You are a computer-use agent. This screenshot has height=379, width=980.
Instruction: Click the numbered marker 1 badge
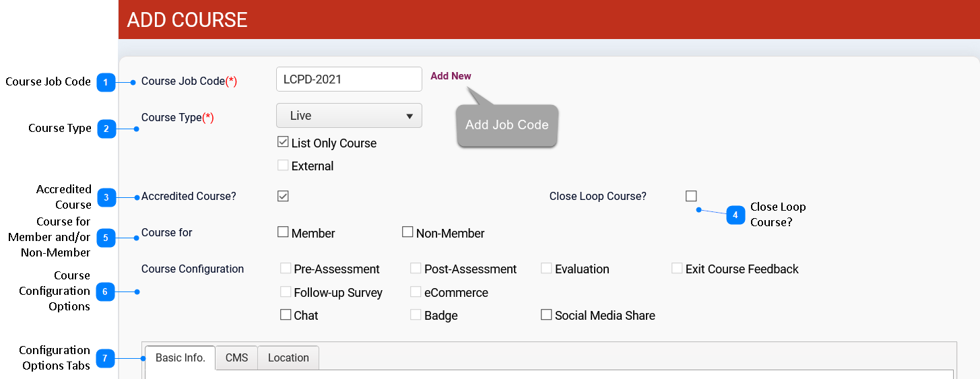[106, 83]
